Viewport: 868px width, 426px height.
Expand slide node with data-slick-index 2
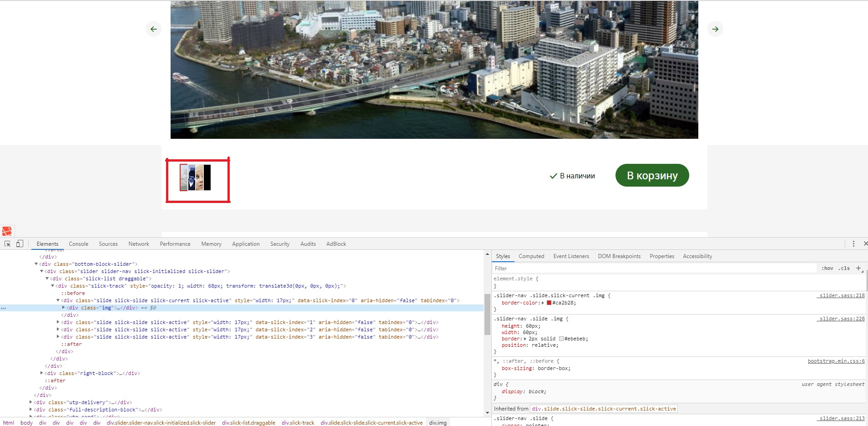click(58, 330)
